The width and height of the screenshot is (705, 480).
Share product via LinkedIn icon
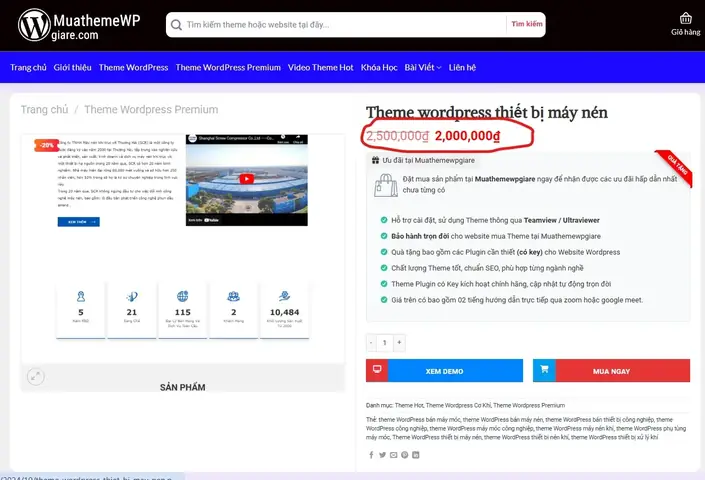click(416, 455)
